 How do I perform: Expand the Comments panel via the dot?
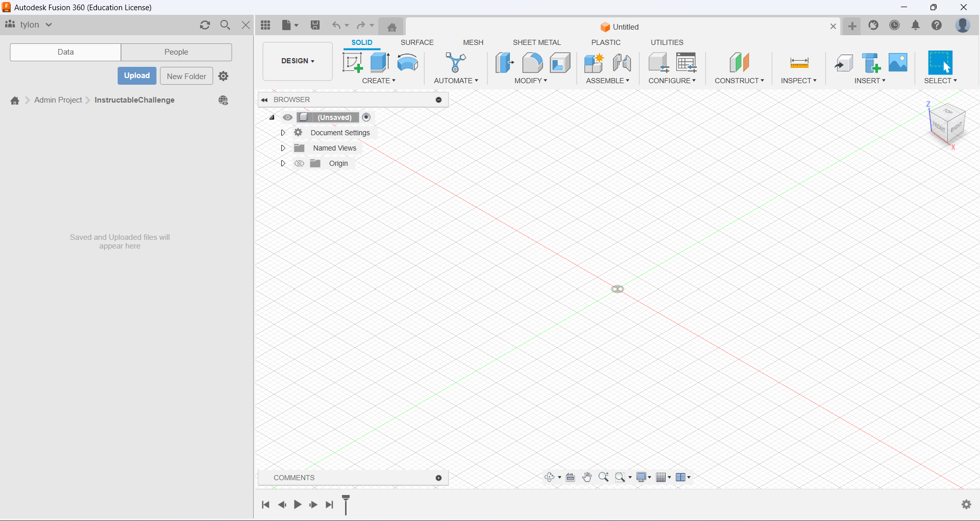[438, 478]
